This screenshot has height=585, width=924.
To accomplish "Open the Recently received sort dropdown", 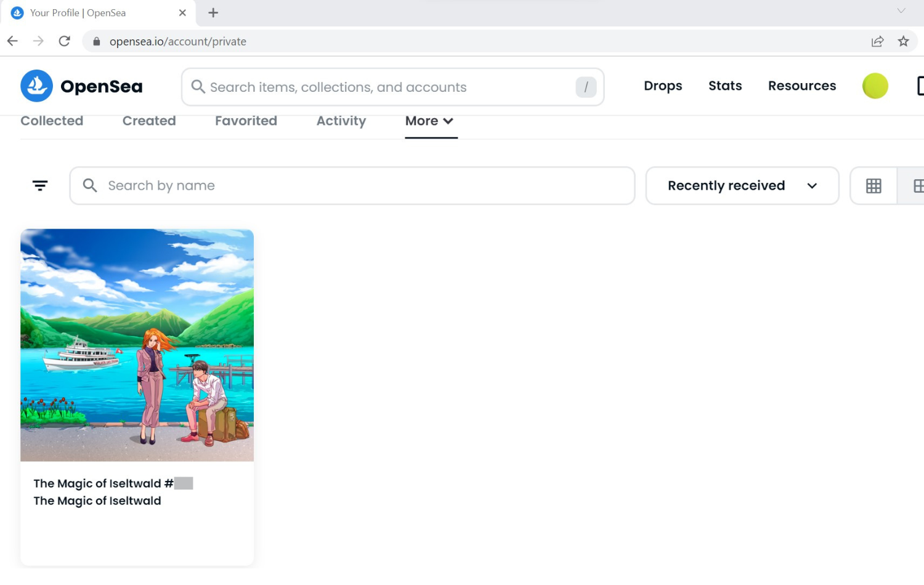I will pos(742,185).
